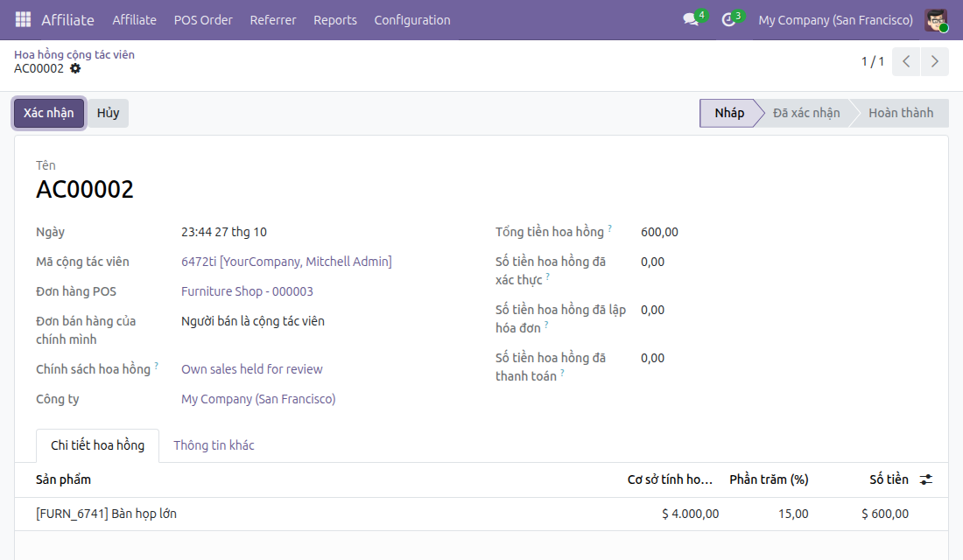Open optional columns settings icon in table
This screenshot has height=560, width=963.
click(926, 479)
